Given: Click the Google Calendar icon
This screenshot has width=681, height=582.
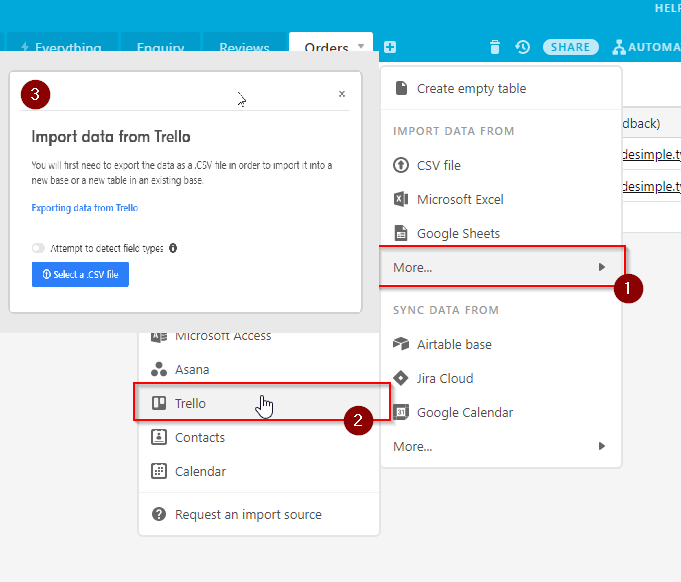Looking at the screenshot, I should 401,412.
